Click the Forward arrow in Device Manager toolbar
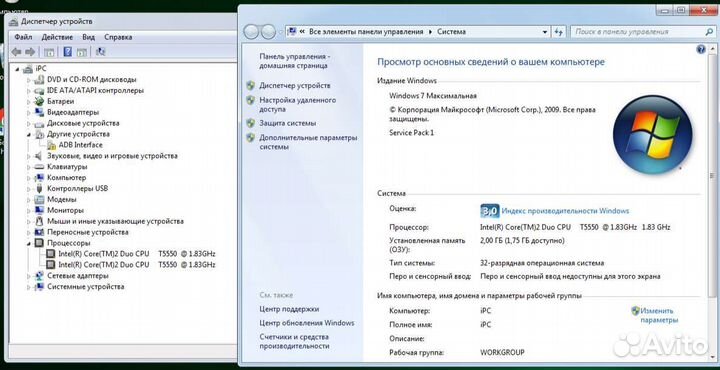Viewport: 720px width, 370px height. [30, 52]
